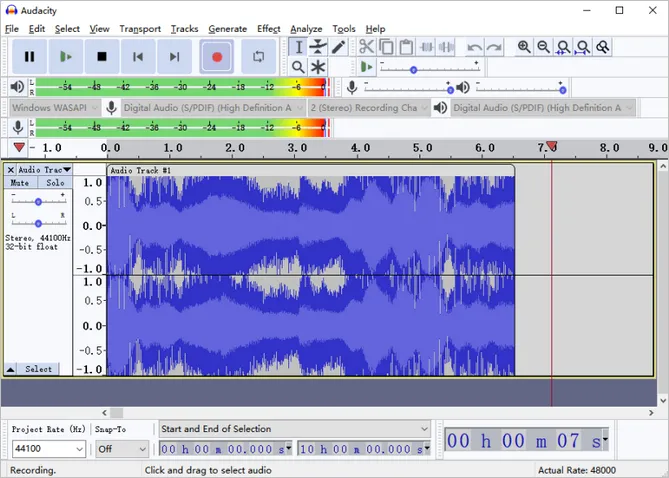Open the 2 (Stereo) Recording Channels dropdown
The image size is (669, 478).
click(x=369, y=108)
